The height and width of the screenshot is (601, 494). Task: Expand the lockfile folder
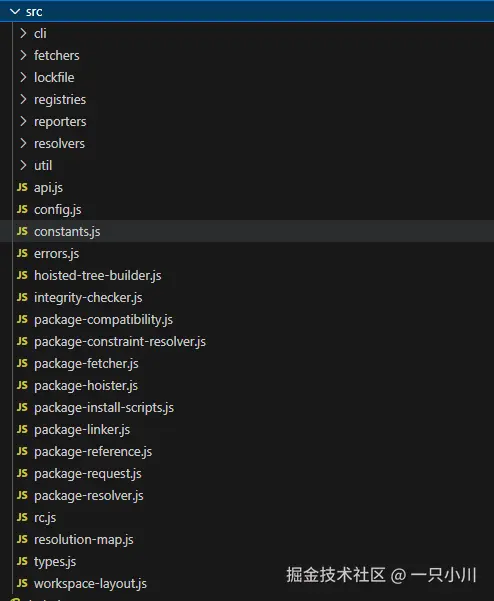(x=23, y=77)
